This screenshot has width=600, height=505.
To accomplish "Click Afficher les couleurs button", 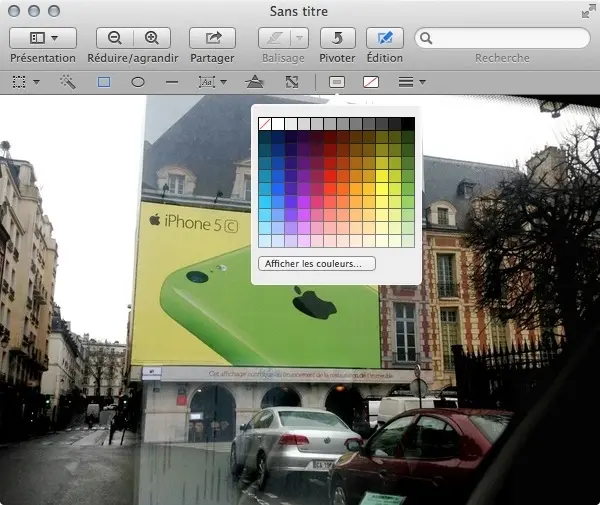I will pyautogui.click(x=317, y=264).
